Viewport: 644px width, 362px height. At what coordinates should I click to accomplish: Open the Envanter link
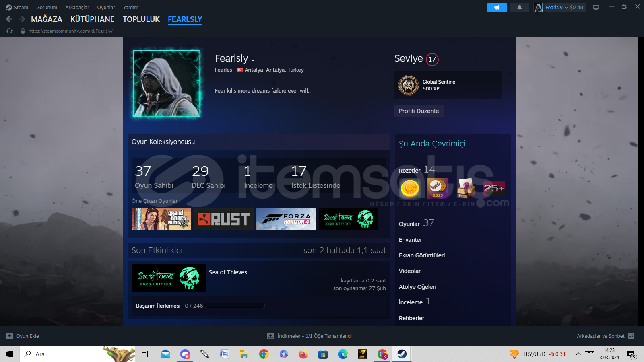411,240
